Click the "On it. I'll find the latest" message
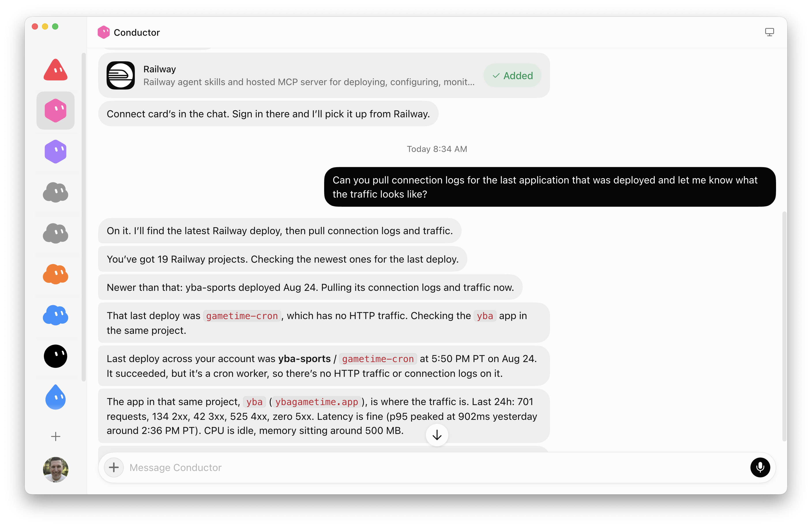The height and width of the screenshot is (527, 812). tap(279, 230)
